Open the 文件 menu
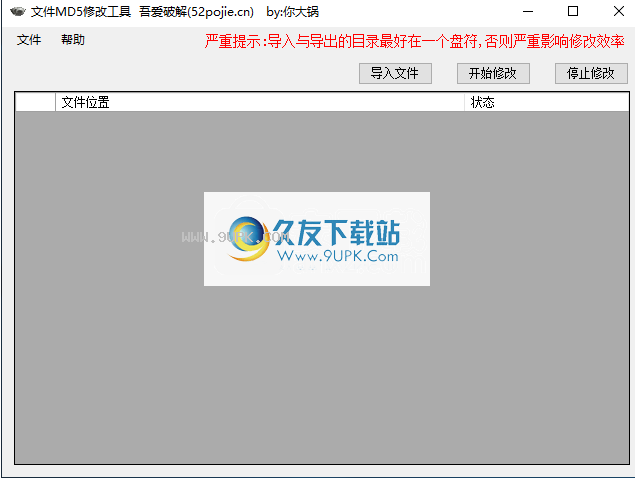 29,40
